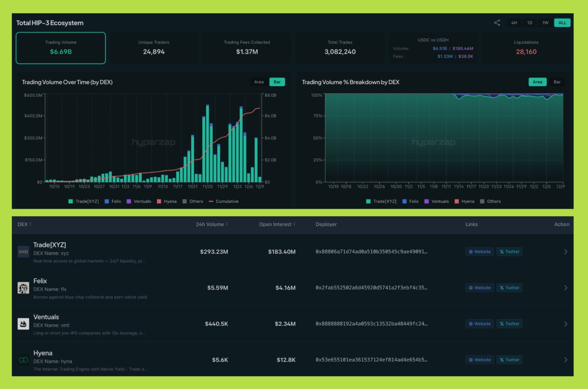Click the share icon near the timeframe buttons
The width and height of the screenshot is (588, 389).
pos(497,22)
